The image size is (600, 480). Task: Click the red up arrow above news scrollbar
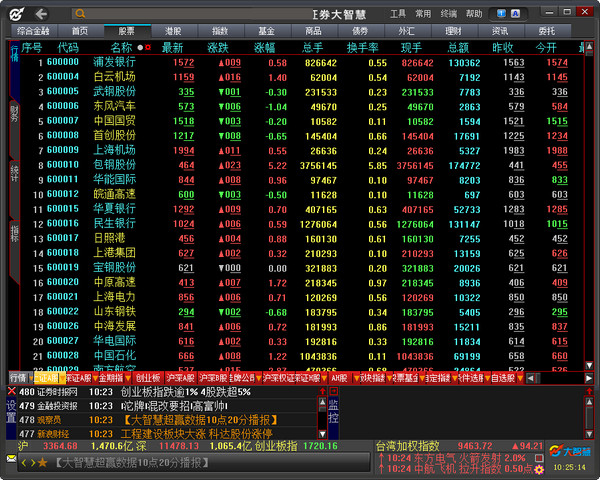322,391
